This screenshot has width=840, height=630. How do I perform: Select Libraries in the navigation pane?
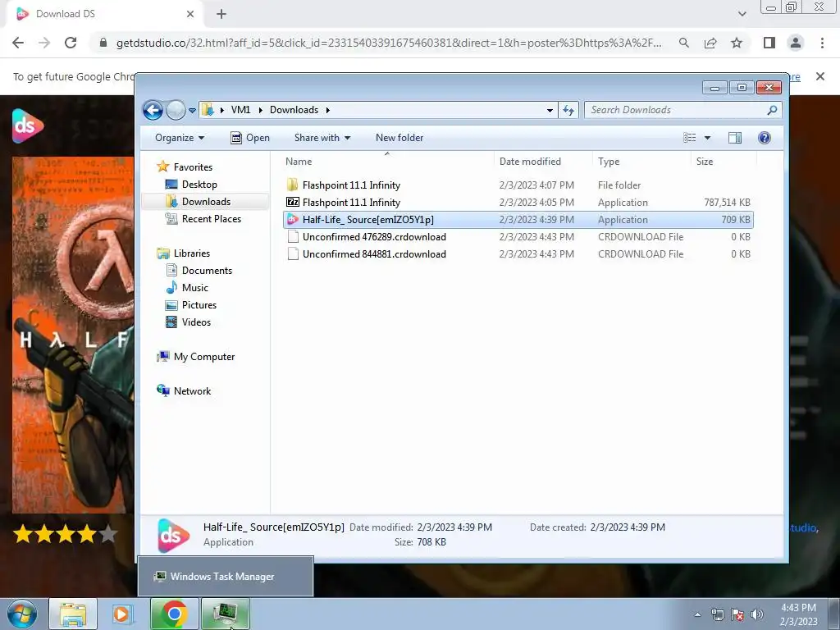coord(191,253)
